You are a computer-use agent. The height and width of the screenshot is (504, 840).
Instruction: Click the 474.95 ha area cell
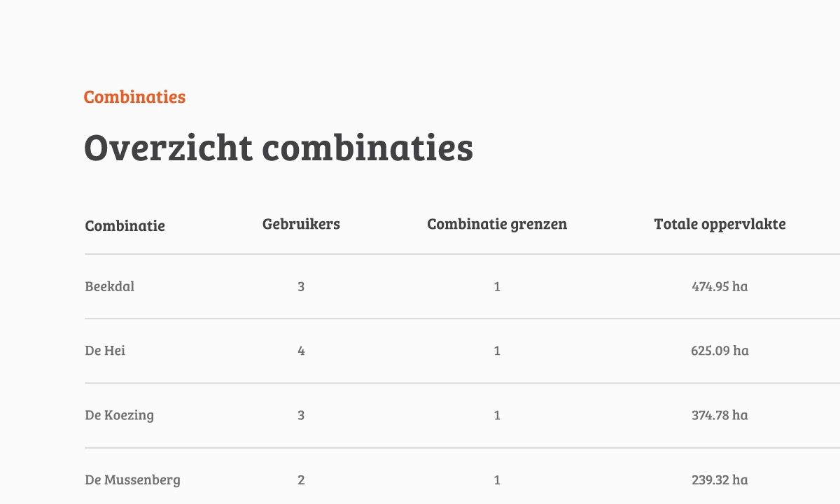[x=720, y=286]
